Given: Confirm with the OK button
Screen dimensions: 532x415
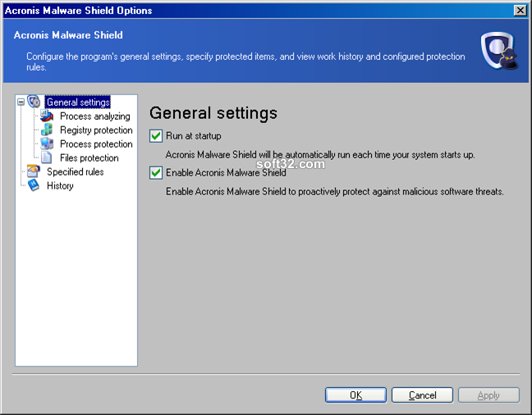Looking at the screenshot, I should [355, 395].
